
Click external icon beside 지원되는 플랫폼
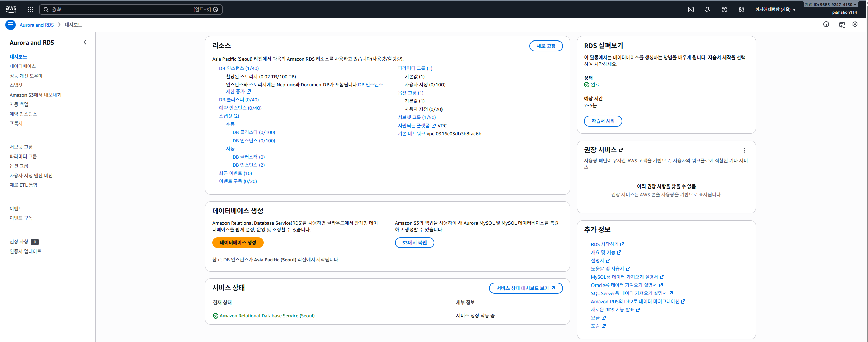[x=434, y=126]
